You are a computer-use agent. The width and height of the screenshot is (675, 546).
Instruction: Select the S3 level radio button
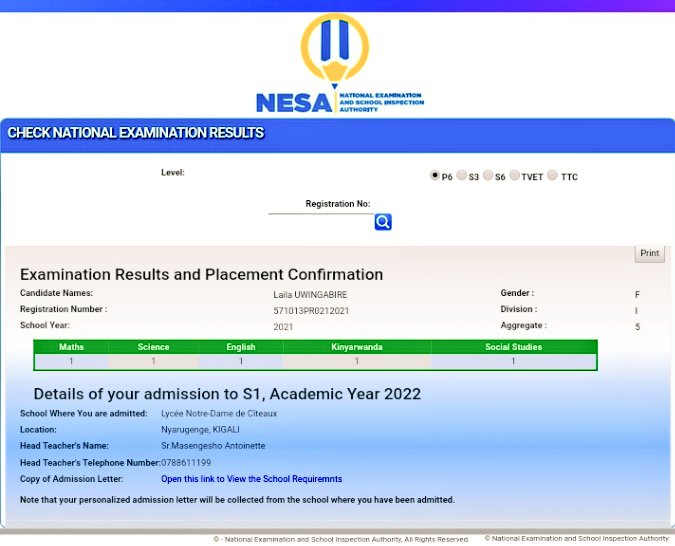point(461,175)
